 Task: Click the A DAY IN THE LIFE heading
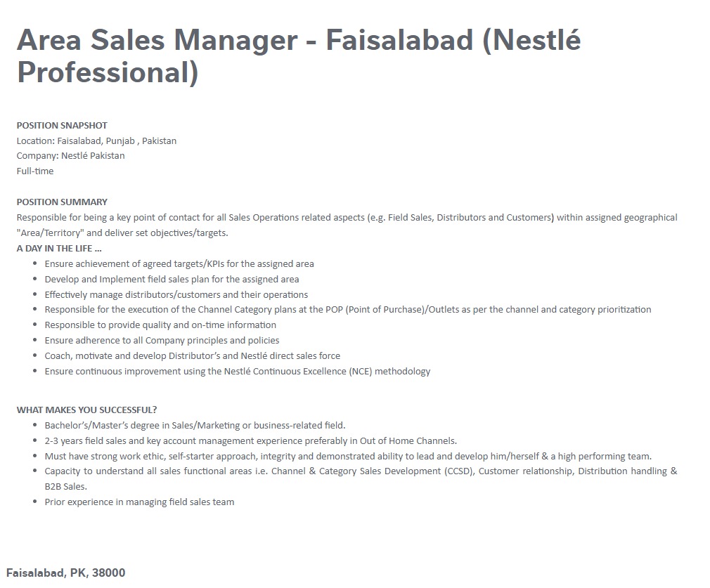point(59,248)
